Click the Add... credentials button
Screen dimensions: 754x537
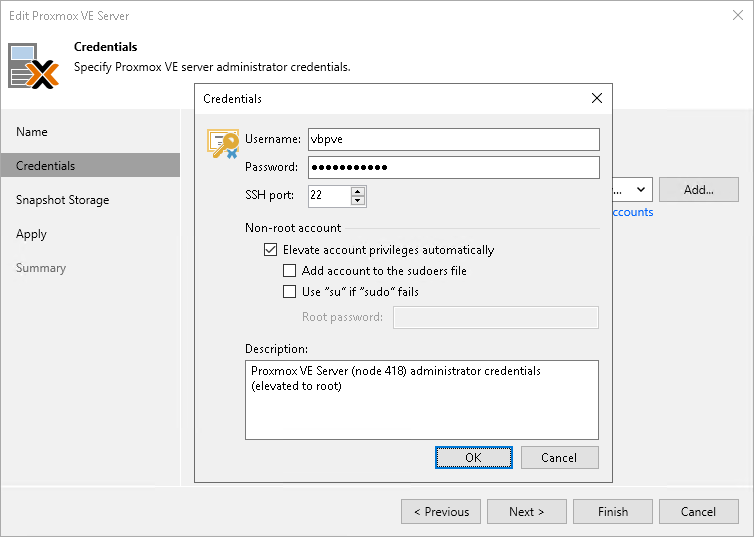tap(699, 189)
